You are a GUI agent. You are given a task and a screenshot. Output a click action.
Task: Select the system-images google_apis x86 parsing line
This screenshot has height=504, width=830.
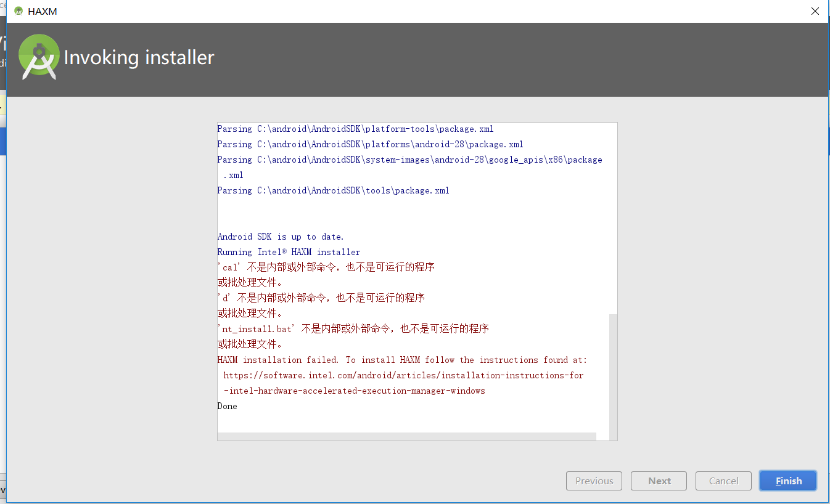(410, 167)
